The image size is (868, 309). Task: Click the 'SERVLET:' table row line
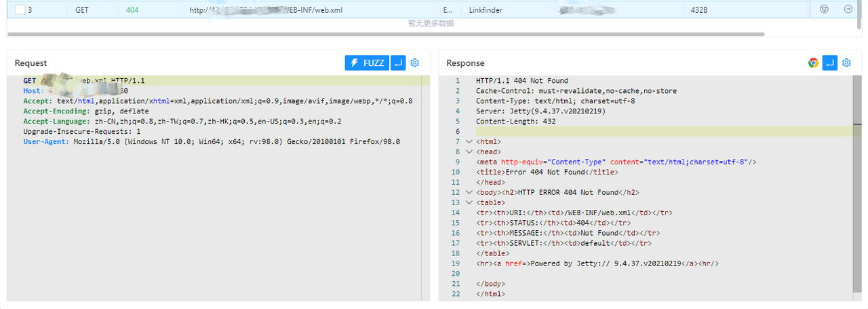click(x=564, y=244)
